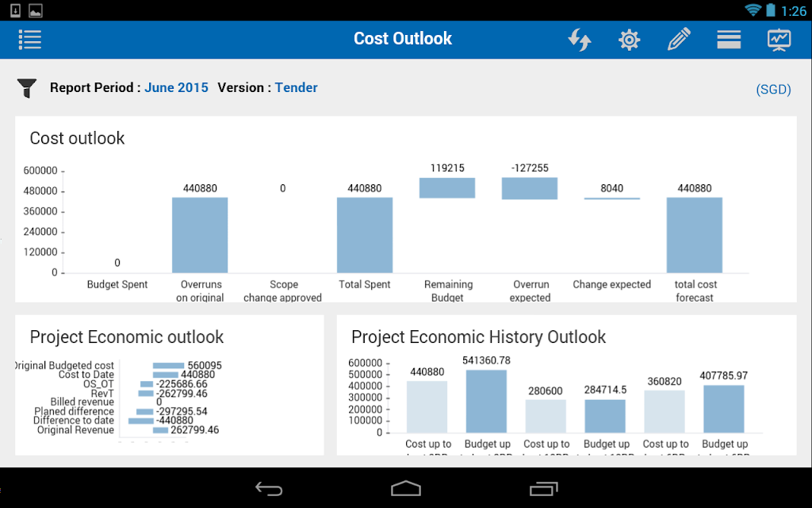Tap the pencil edit icon
Viewport: 812px width, 508px height.
[679, 40]
